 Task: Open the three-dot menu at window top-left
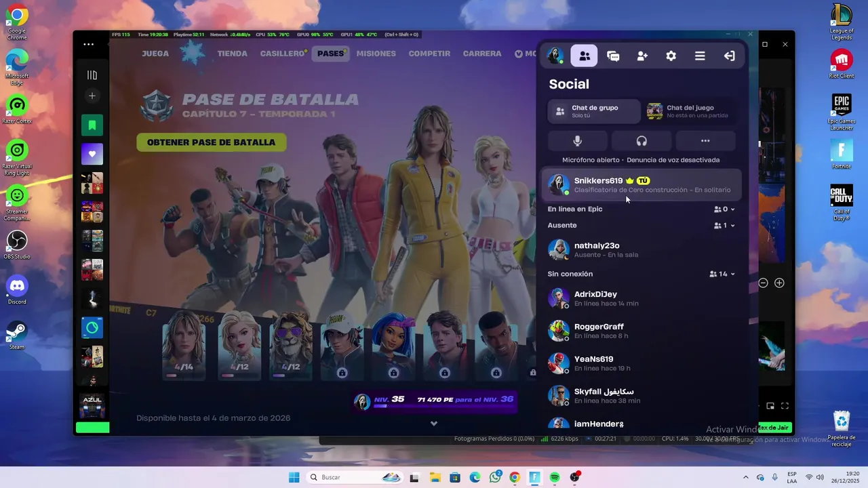pyautogui.click(x=89, y=44)
